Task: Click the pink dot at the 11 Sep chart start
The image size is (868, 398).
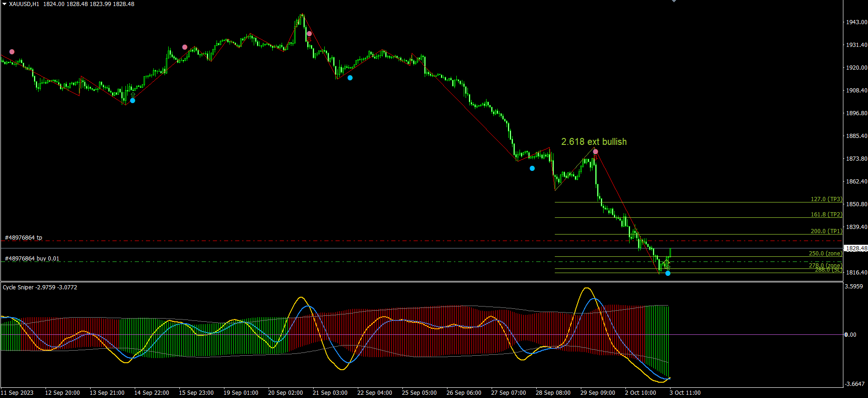Action: click(x=12, y=52)
